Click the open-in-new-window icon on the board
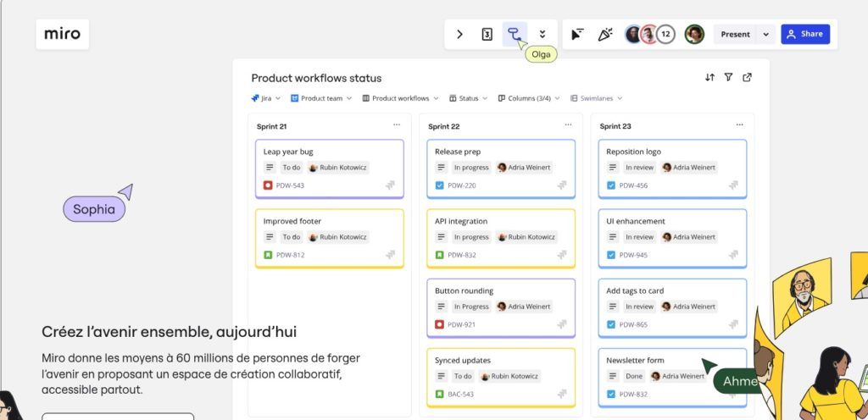This screenshot has height=420, width=868. (x=747, y=77)
